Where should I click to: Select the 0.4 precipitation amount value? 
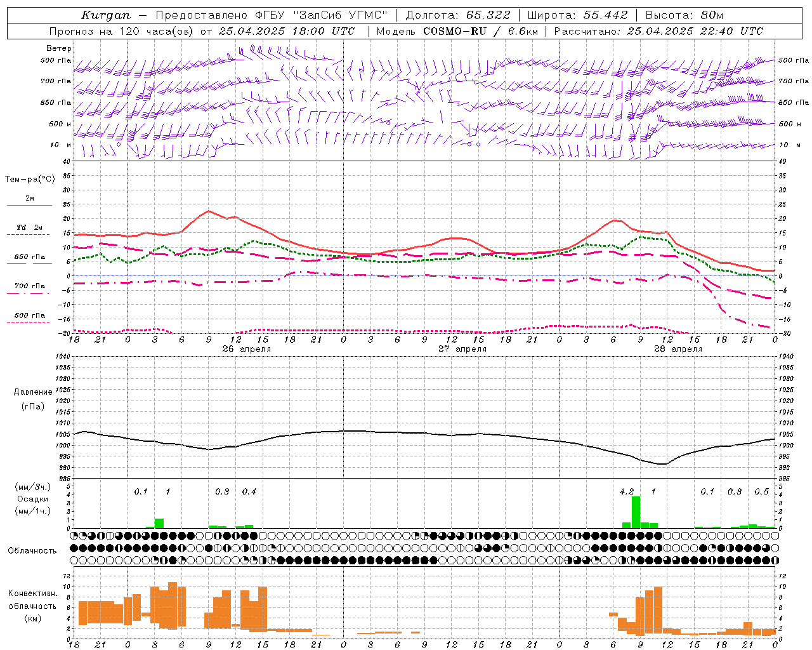click(249, 492)
